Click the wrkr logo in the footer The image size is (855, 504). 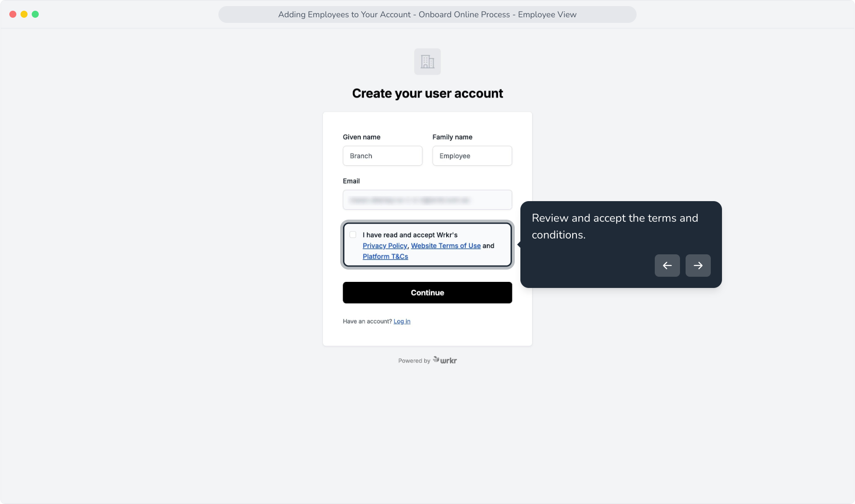point(445,360)
